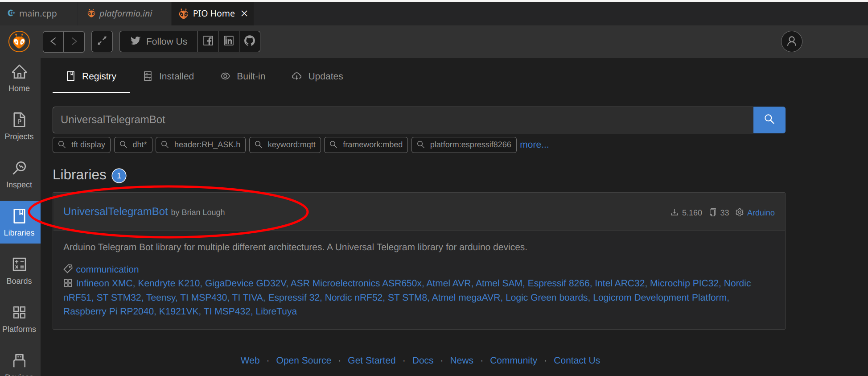The image size is (868, 376).
Task: Open the UniversalTelegramBot library link
Action: tap(115, 211)
